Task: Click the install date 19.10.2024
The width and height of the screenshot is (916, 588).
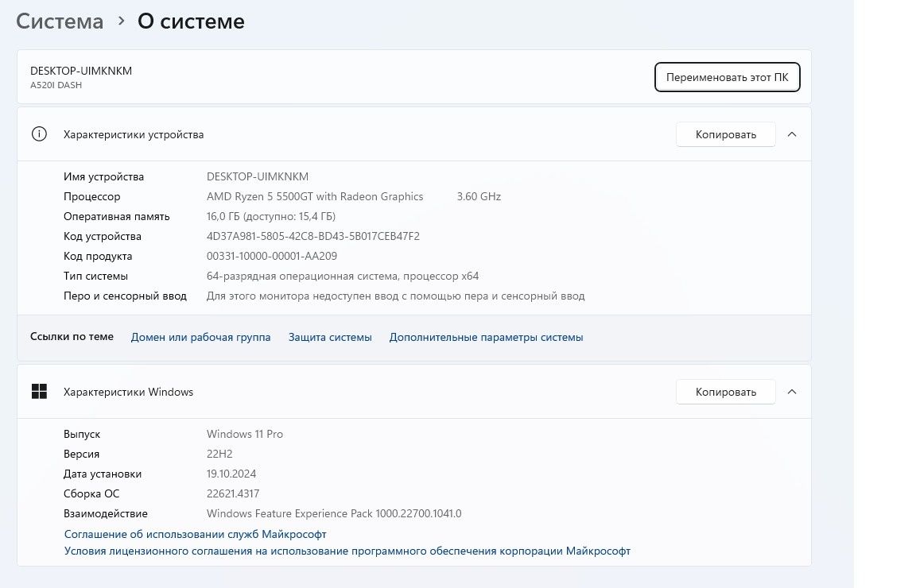Action: pos(231,474)
